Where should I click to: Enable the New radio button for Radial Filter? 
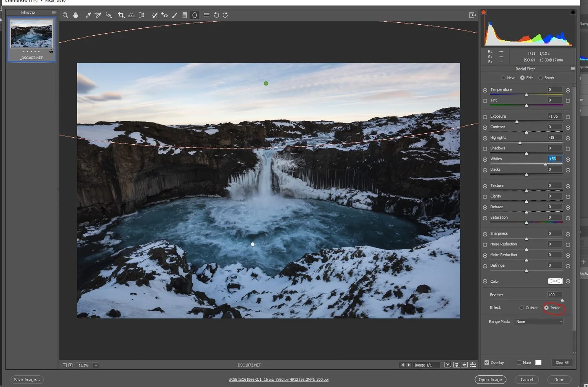click(x=503, y=78)
